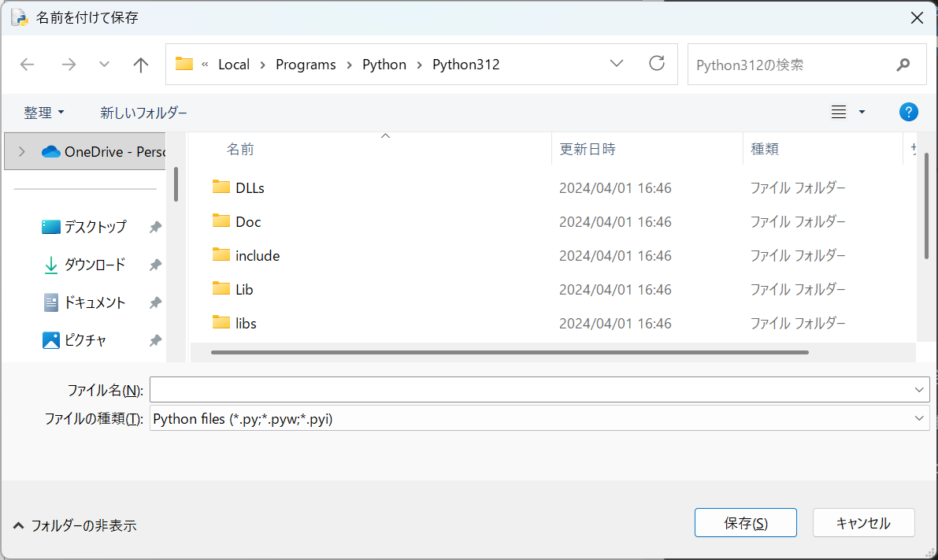This screenshot has height=560, width=938.
Task: Open the DLLs folder
Action: 250,188
